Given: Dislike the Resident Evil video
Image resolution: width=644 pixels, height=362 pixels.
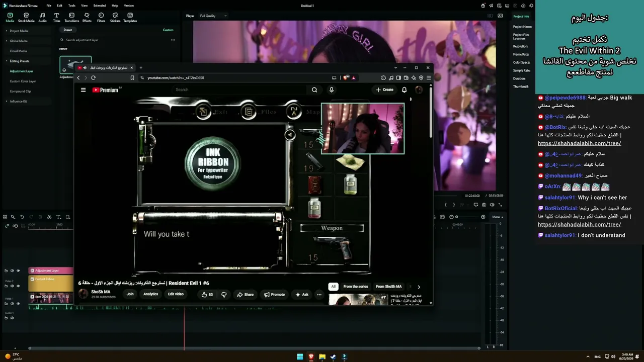Looking at the screenshot, I should [224, 295].
